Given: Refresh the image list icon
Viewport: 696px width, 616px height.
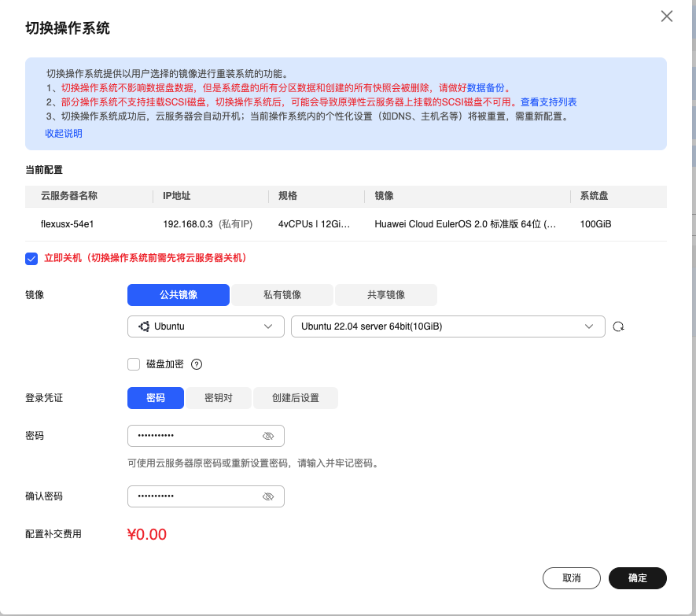Looking at the screenshot, I should 618,326.
